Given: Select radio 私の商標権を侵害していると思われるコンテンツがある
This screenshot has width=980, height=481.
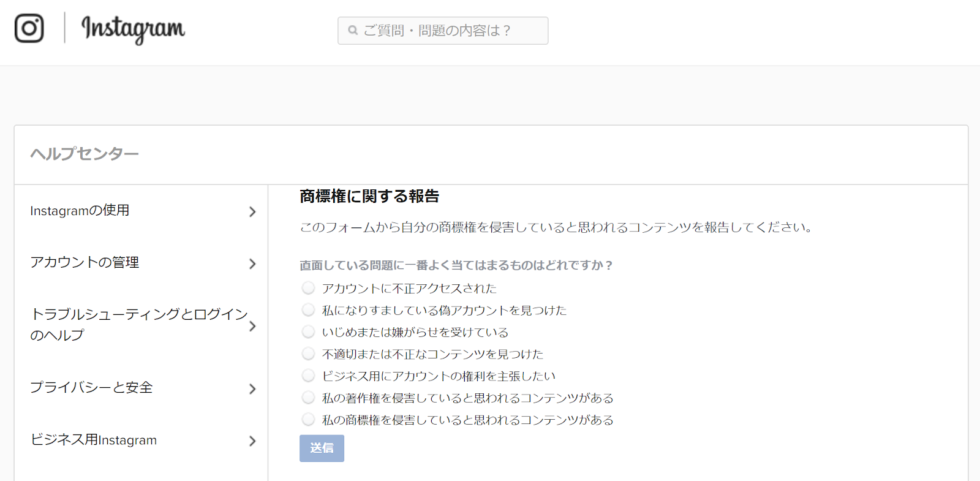Looking at the screenshot, I should (x=308, y=420).
